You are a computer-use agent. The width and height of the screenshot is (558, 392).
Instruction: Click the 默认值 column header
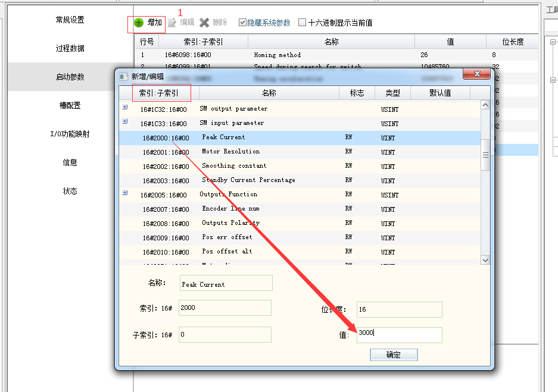(x=441, y=93)
